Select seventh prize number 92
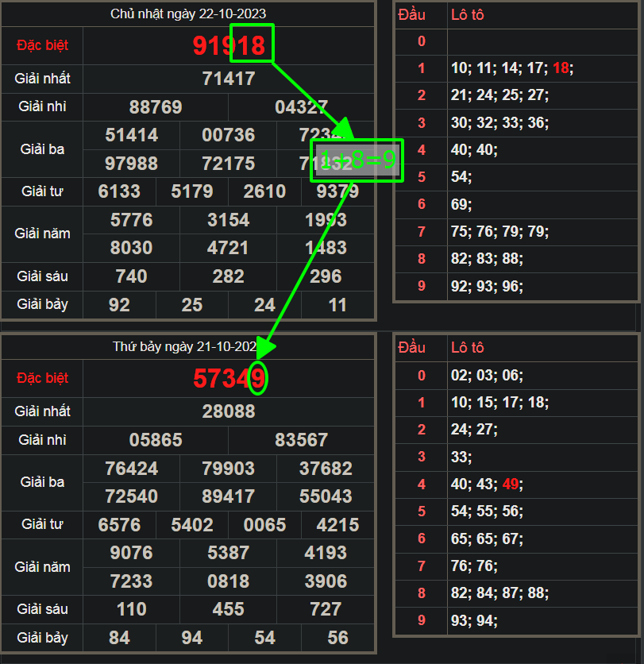Viewport: 644px width, 664px height. tap(119, 305)
